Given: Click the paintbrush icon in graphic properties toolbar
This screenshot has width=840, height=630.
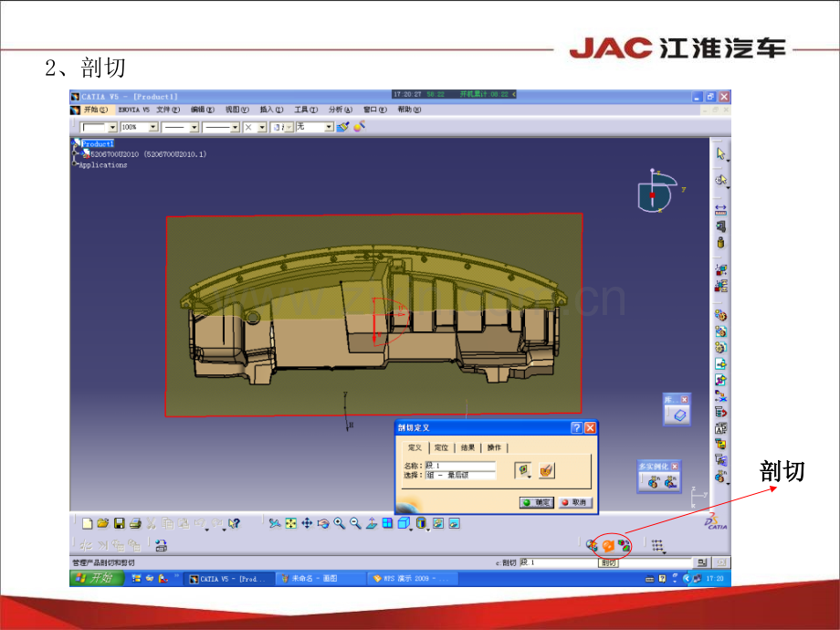Looking at the screenshot, I should (343, 127).
